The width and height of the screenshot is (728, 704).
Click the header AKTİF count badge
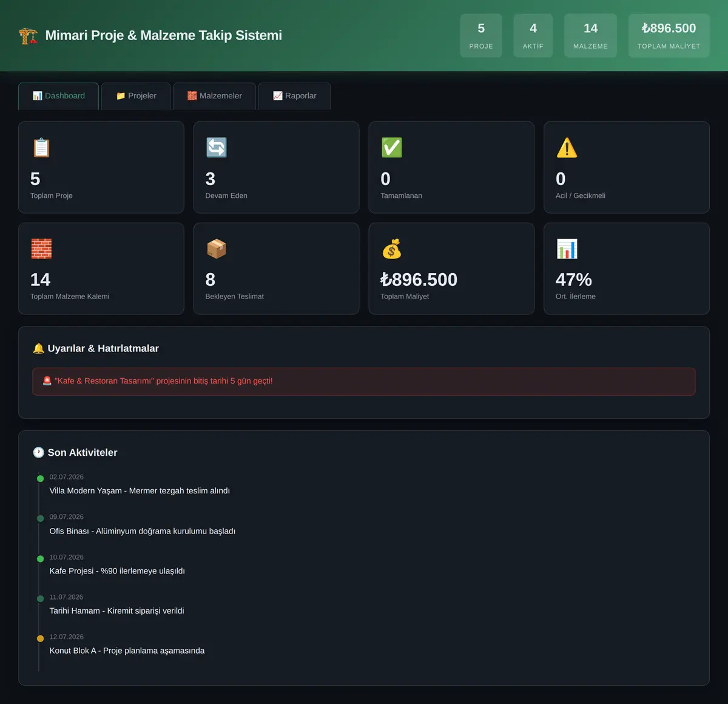(x=533, y=36)
